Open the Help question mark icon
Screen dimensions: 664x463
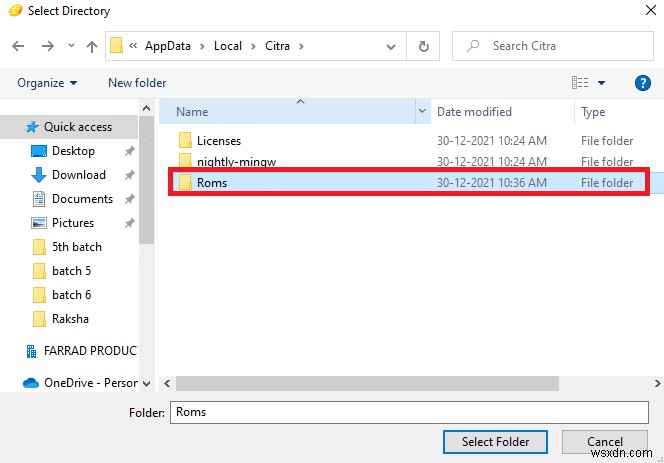pos(643,83)
